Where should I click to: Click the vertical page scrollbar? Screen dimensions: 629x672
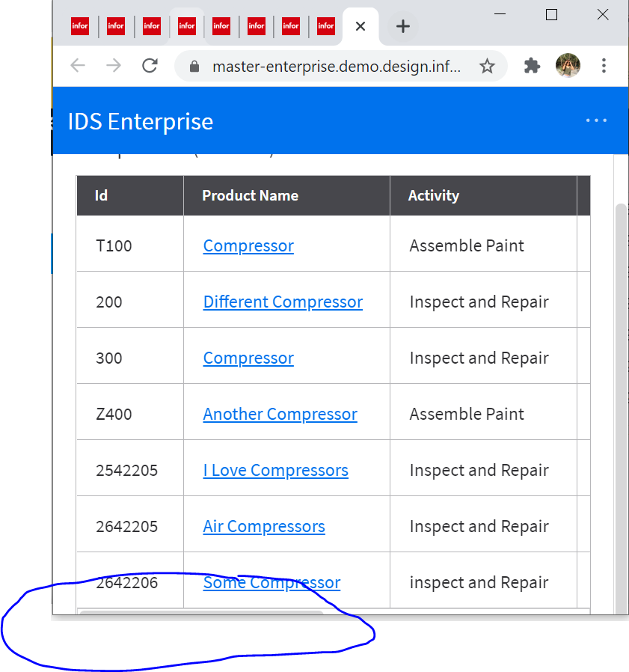click(x=621, y=407)
